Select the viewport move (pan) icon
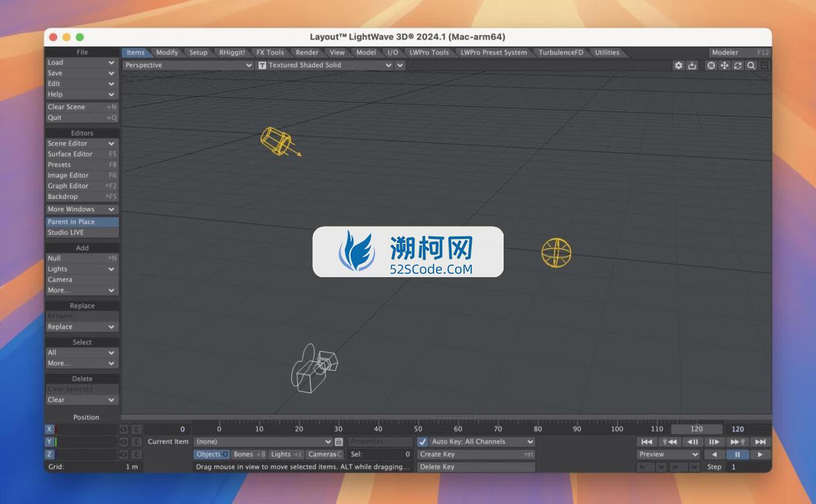 pos(725,65)
